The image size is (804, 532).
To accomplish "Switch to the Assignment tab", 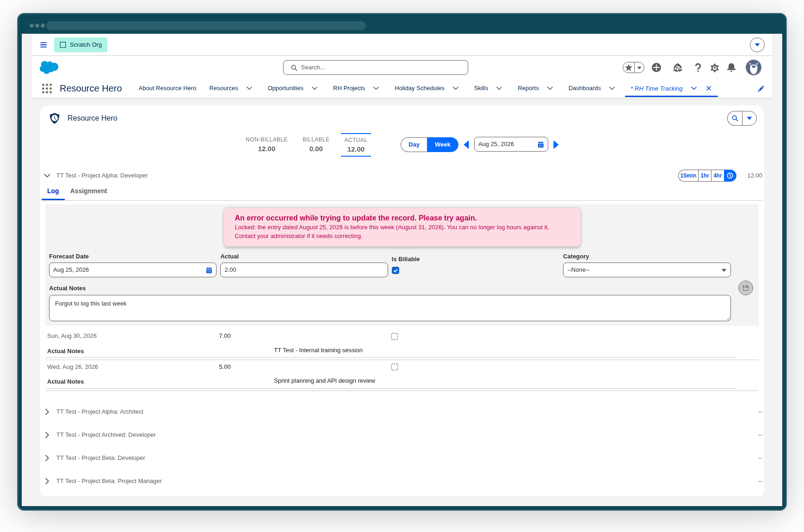I will 89,191.
